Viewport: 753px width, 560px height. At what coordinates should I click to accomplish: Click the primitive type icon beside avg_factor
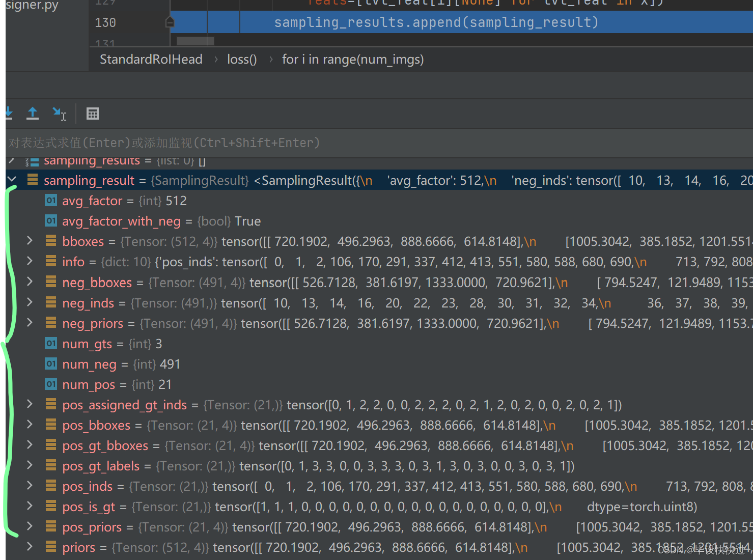pos(50,201)
